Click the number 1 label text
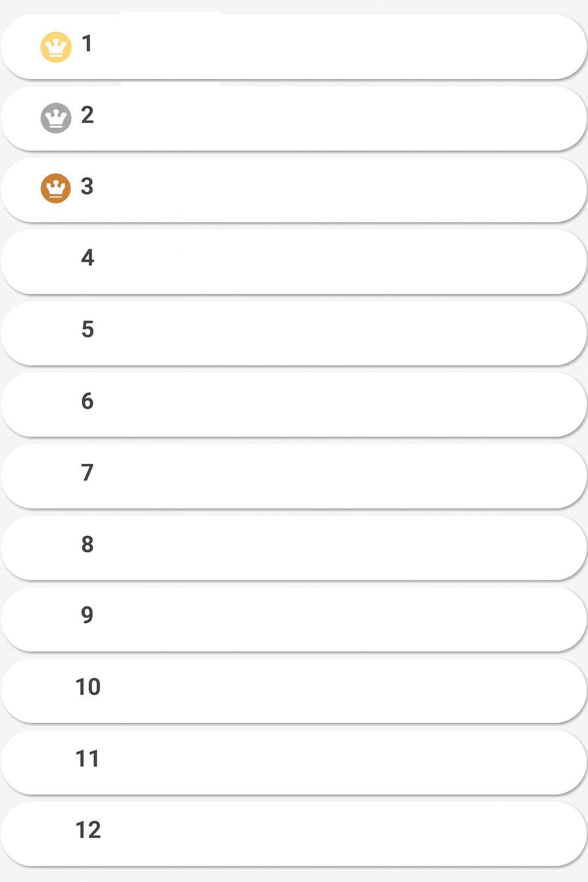The width and height of the screenshot is (588, 882). (x=87, y=46)
